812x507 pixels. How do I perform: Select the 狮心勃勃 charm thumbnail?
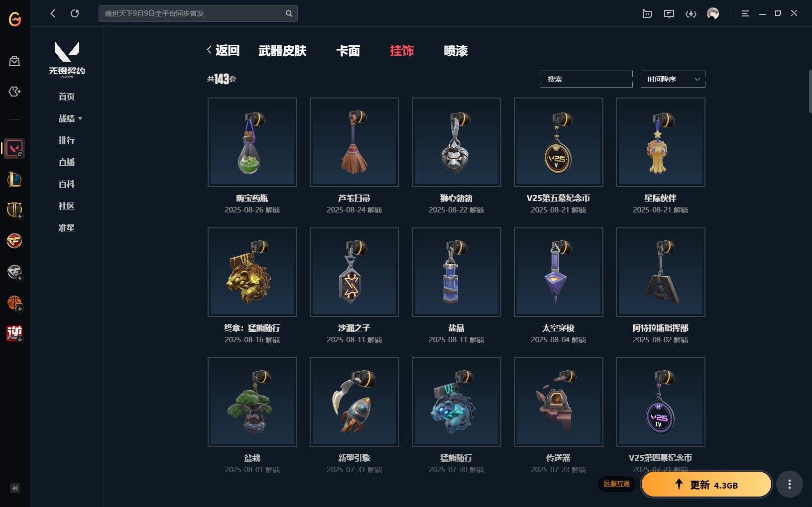click(x=457, y=142)
